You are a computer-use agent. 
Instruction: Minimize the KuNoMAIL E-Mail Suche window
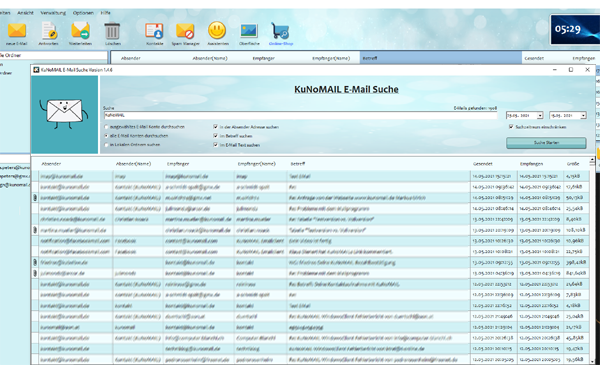[x=555, y=70]
